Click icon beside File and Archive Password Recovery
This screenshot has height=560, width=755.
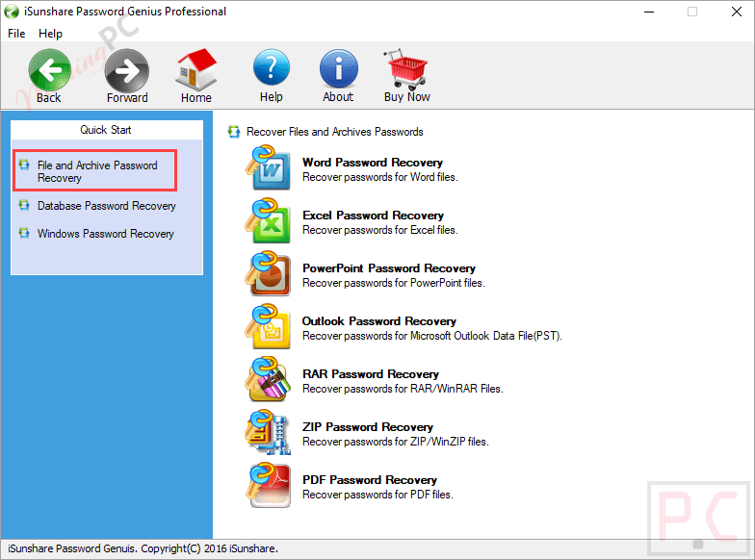tap(24, 165)
